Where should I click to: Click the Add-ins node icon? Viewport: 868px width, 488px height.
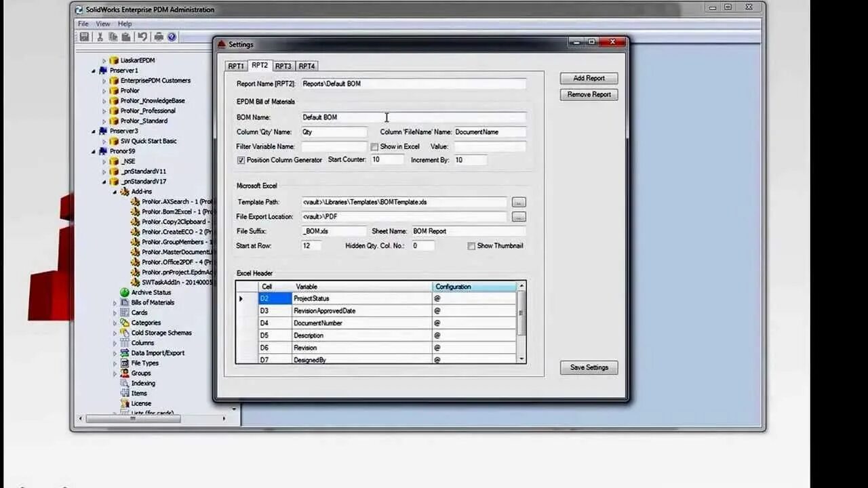tap(125, 192)
